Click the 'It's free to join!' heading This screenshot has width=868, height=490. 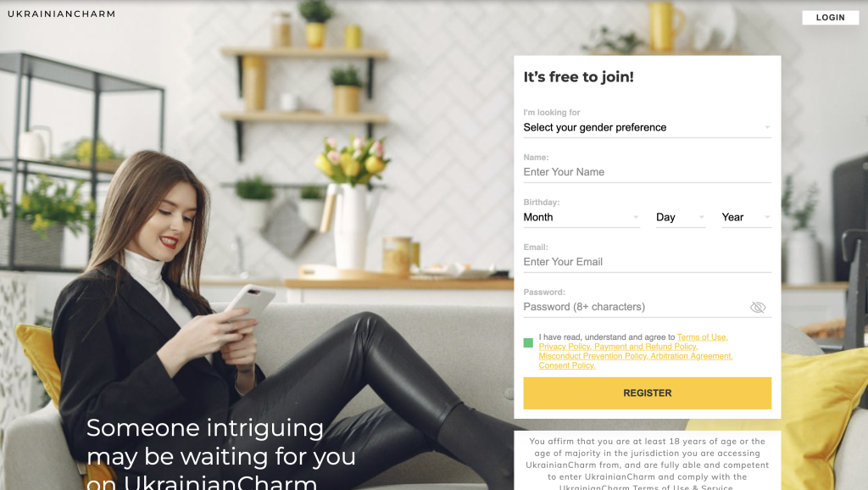tap(578, 77)
